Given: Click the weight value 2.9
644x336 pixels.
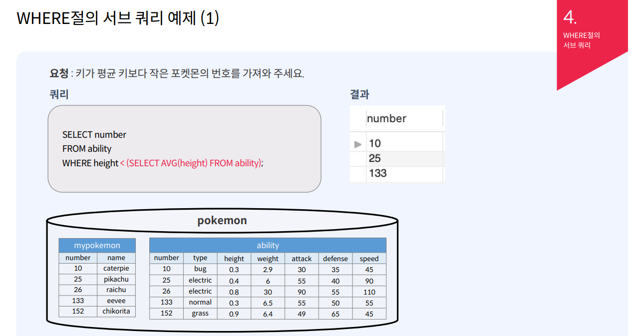Looking at the screenshot, I should click(268, 270).
